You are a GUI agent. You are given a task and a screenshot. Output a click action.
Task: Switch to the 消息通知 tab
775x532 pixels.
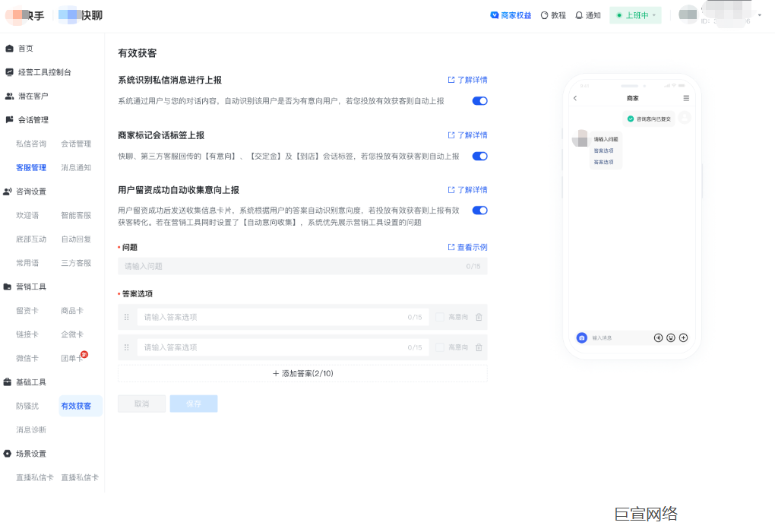[76, 169]
